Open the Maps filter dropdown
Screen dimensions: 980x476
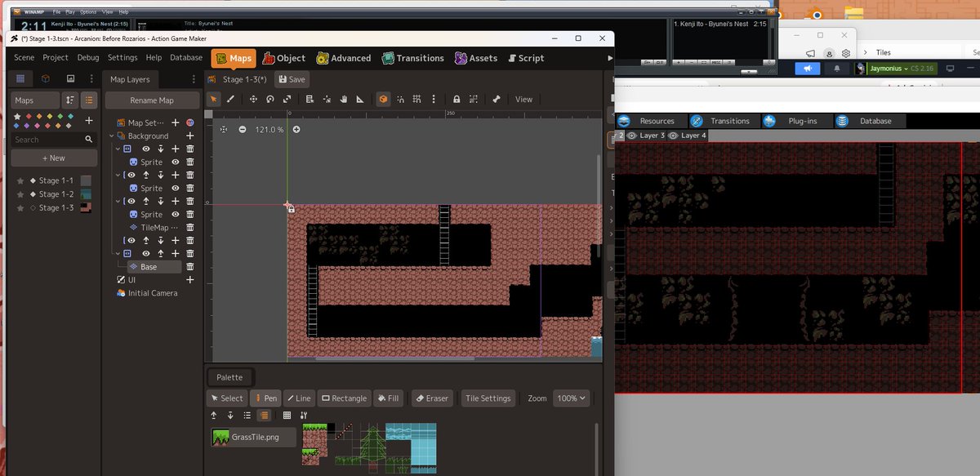click(35, 100)
